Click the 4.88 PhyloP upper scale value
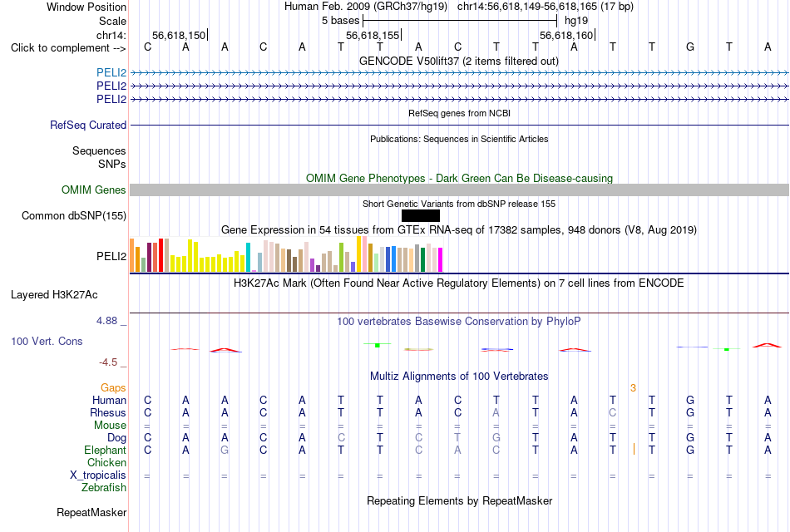This screenshot has width=790, height=532. pyautogui.click(x=106, y=321)
